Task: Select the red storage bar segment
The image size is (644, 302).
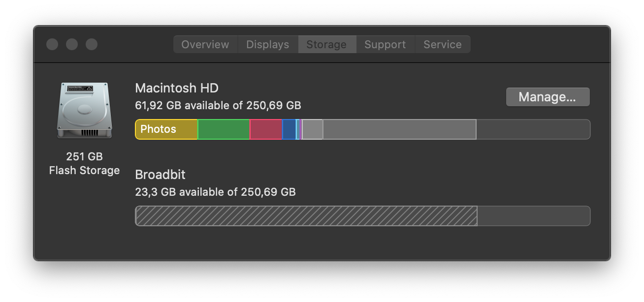Action: pos(266,129)
